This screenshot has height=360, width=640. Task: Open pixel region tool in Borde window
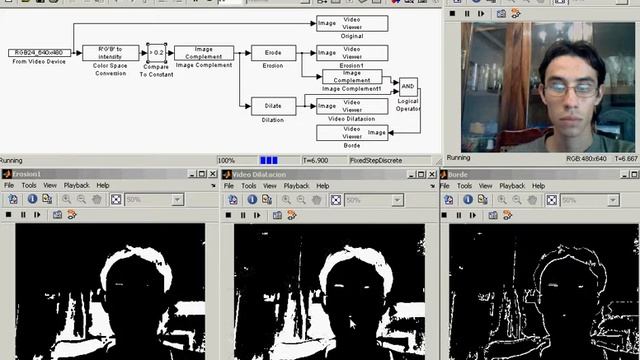point(483,200)
